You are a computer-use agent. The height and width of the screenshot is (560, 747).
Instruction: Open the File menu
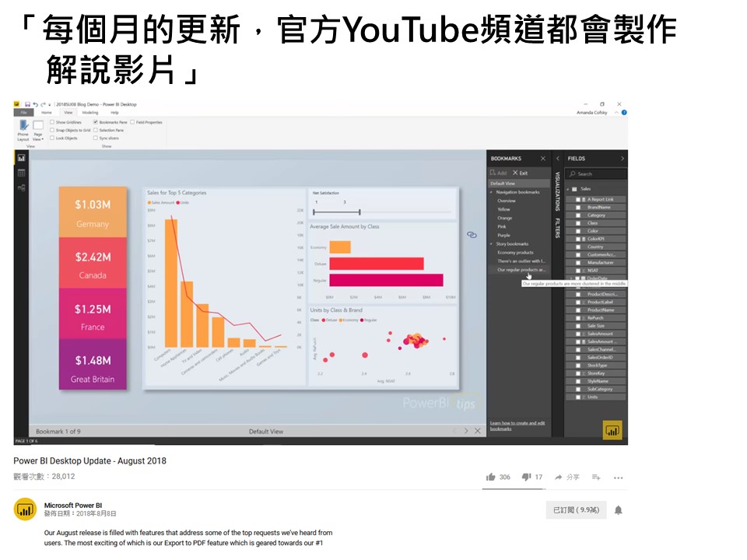tap(23, 112)
